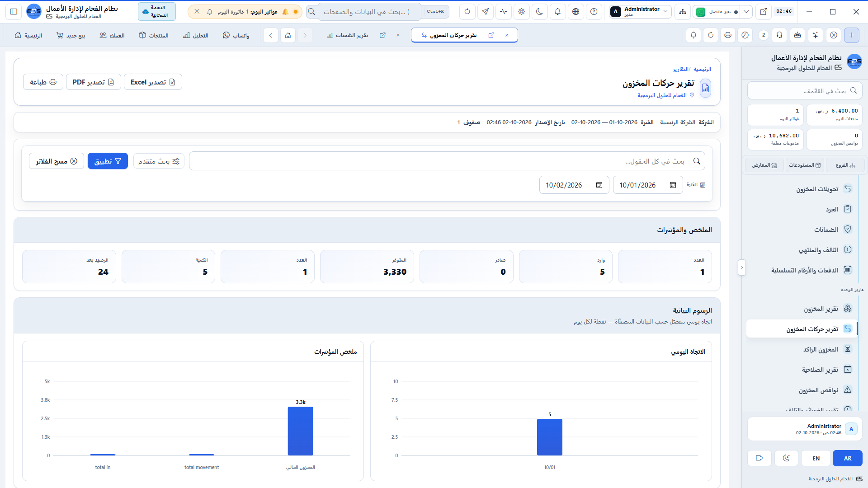Image resolution: width=868 pixels, height=488 pixels.
Task: Collapse the right sidebar with arrow handle
Action: pyautogui.click(x=741, y=267)
